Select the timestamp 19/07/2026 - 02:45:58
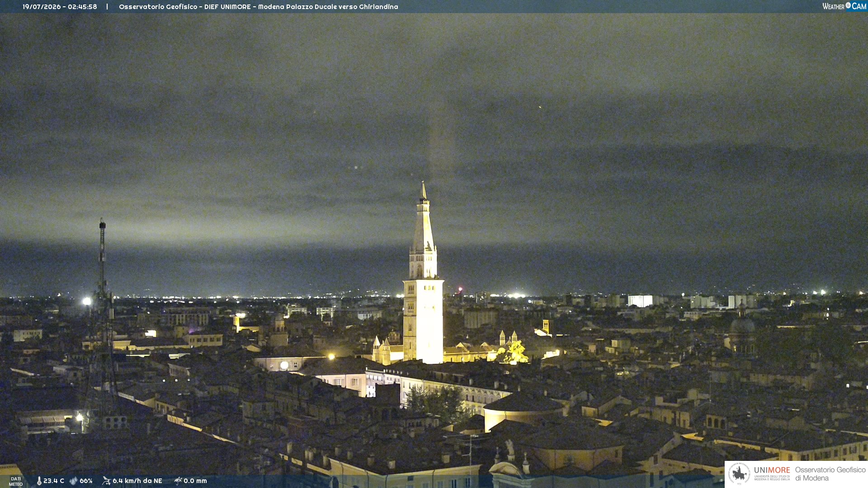Image resolution: width=868 pixels, height=488 pixels. pos(60,7)
